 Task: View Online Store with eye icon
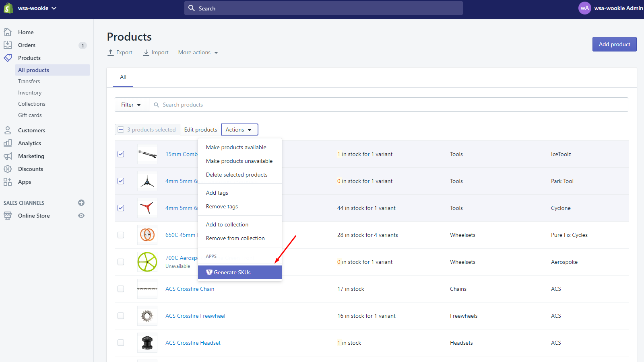(x=81, y=216)
